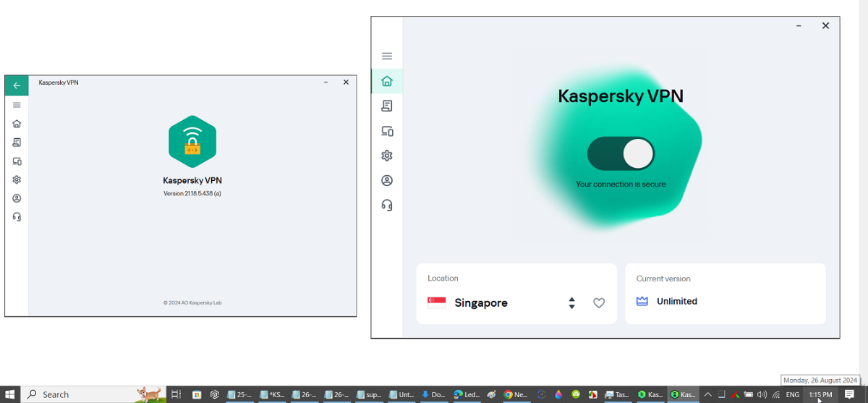Add Singapore to favorites with heart icon
The image size is (868, 403).
coord(599,303)
